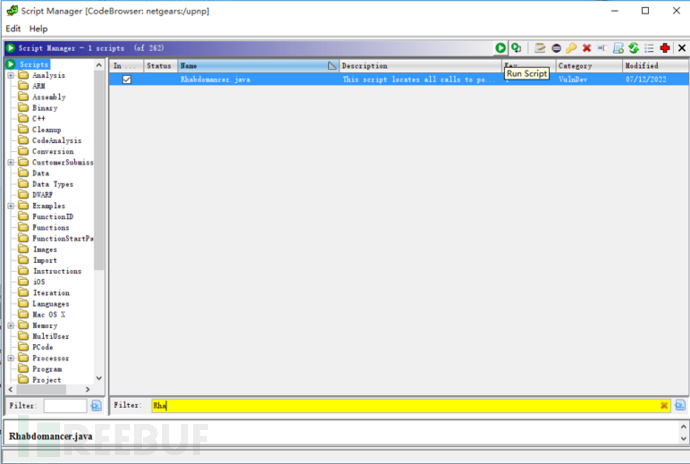This screenshot has height=464, width=690.
Task: Sort by In Tool column
Action: click(127, 66)
